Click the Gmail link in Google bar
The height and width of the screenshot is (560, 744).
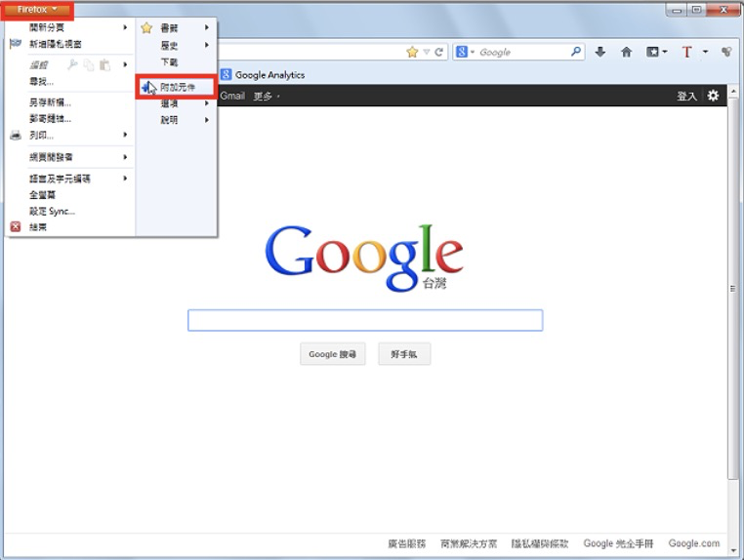point(232,96)
